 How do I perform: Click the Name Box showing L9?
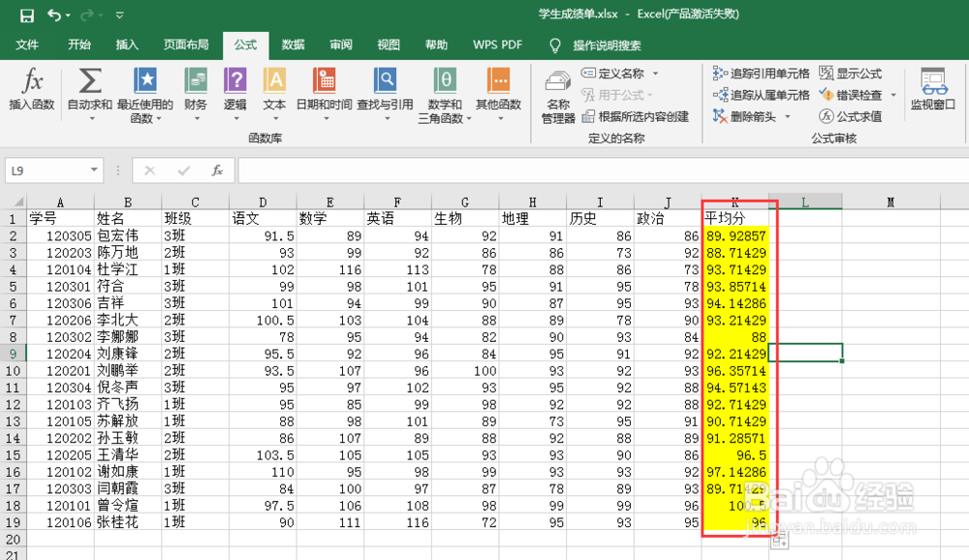[47, 171]
